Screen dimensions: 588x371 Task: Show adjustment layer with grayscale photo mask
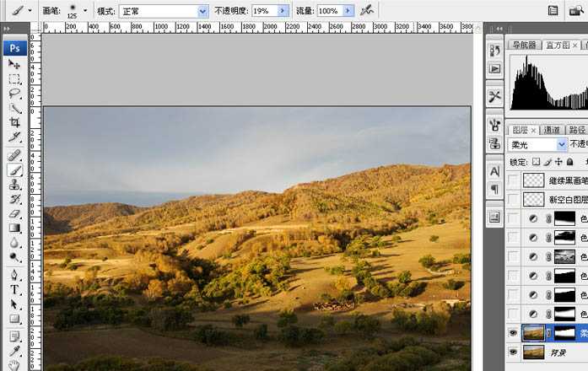click(514, 256)
